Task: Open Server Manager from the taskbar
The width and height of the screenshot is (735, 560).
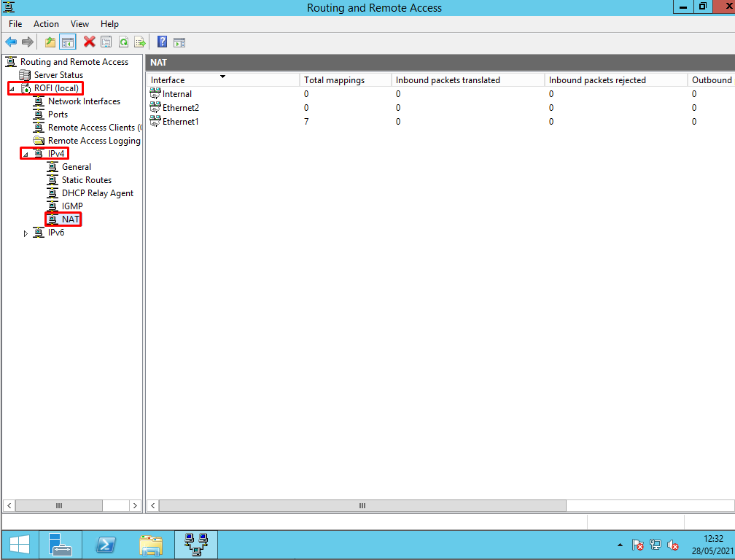Action: click(61, 545)
